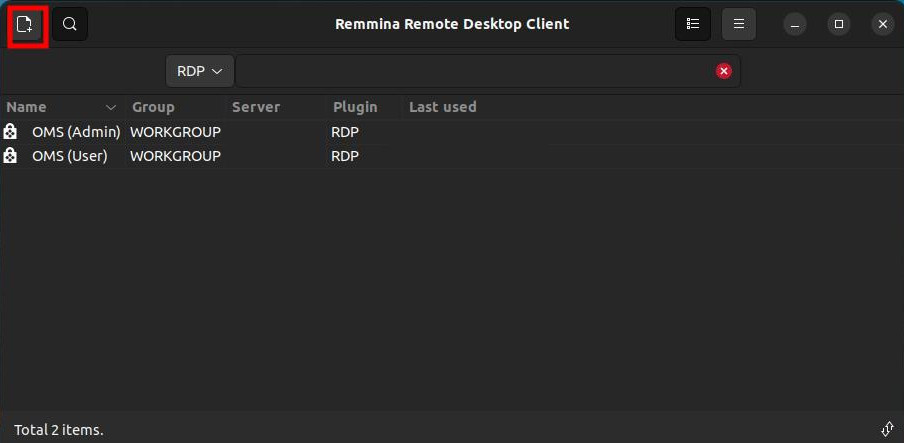Select the OMS (User) connection name
The width and height of the screenshot is (904, 443).
[x=70, y=156]
